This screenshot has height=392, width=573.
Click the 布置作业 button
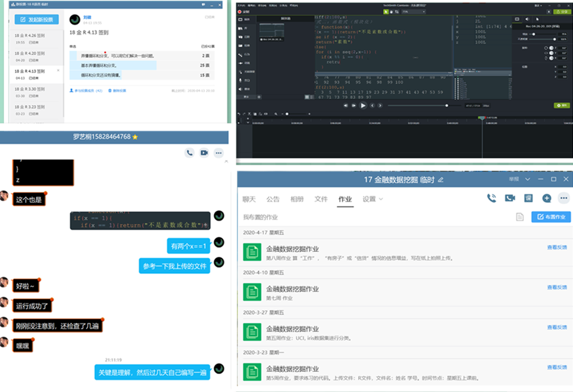tap(551, 217)
